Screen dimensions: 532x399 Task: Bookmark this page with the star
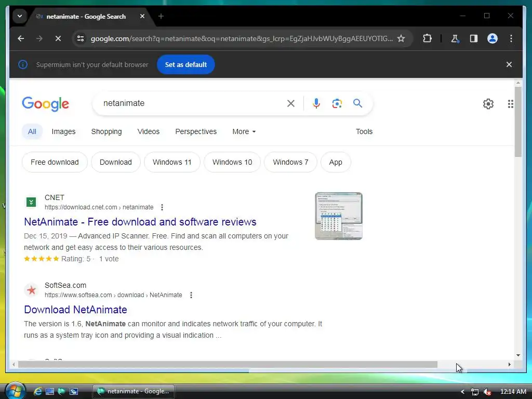(x=401, y=38)
